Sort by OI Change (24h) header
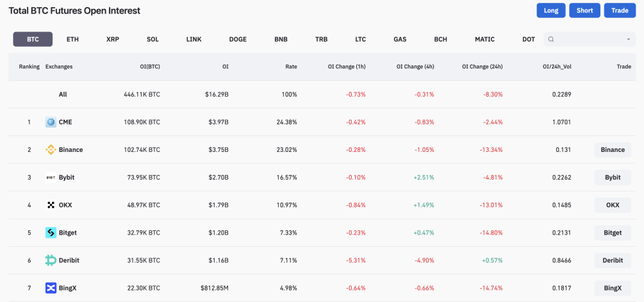644x302 pixels. (482, 67)
